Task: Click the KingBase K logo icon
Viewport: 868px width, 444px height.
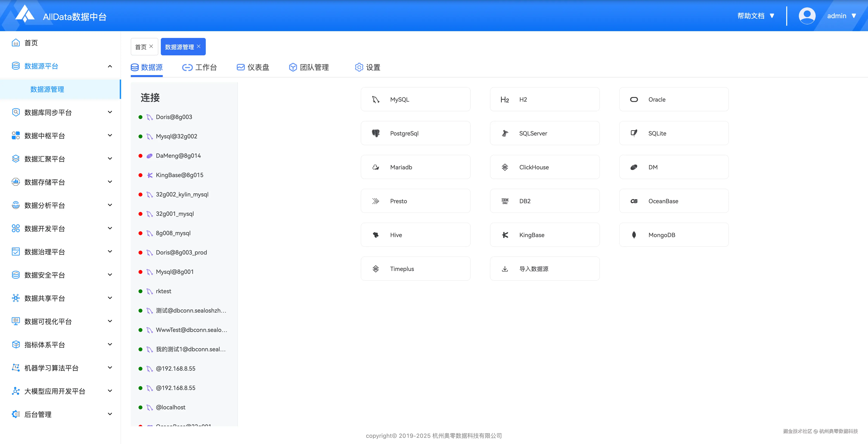Action: pos(505,235)
